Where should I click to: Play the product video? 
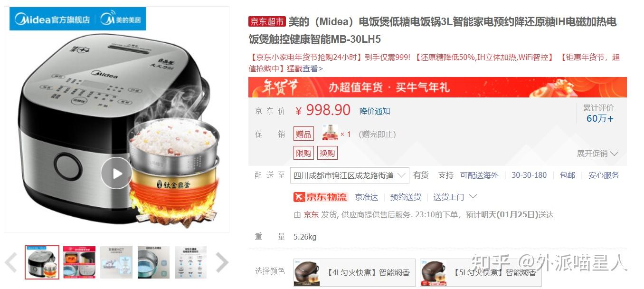pyautogui.click(x=117, y=173)
